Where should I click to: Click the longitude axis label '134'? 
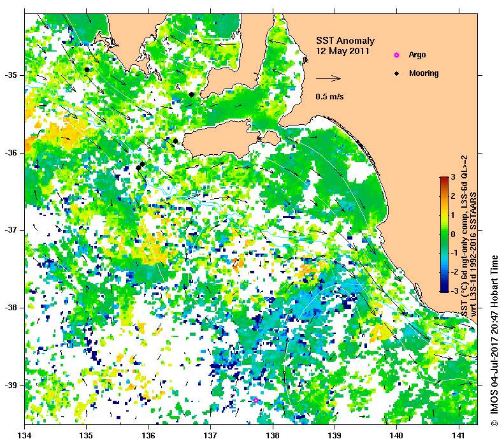[x=25, y=436]
